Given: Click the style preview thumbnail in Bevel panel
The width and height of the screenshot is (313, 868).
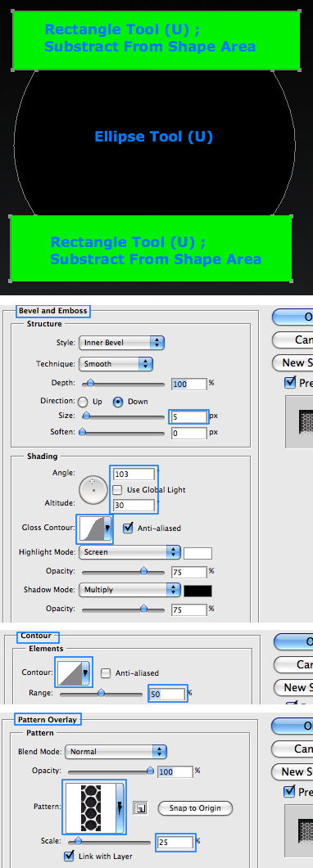Looking at the screenshot, I should [x=299, y=421].
